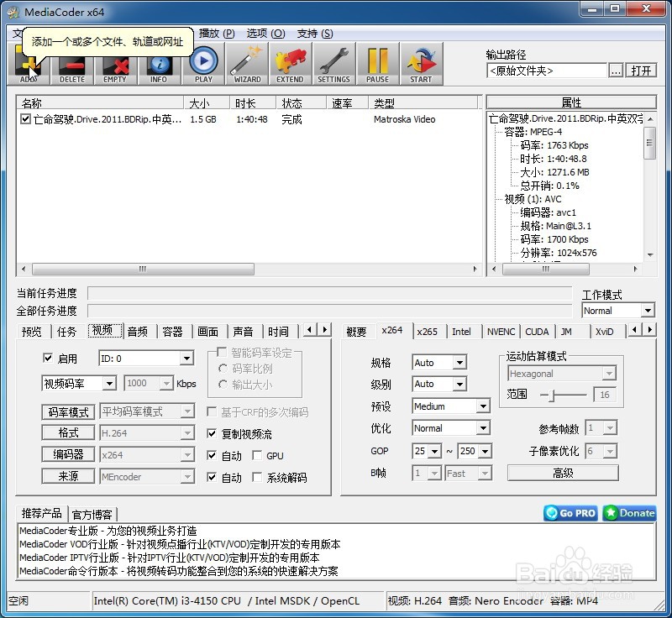
Task: Open the ID: 0 dropdown
Action: (x=186, y=359)
